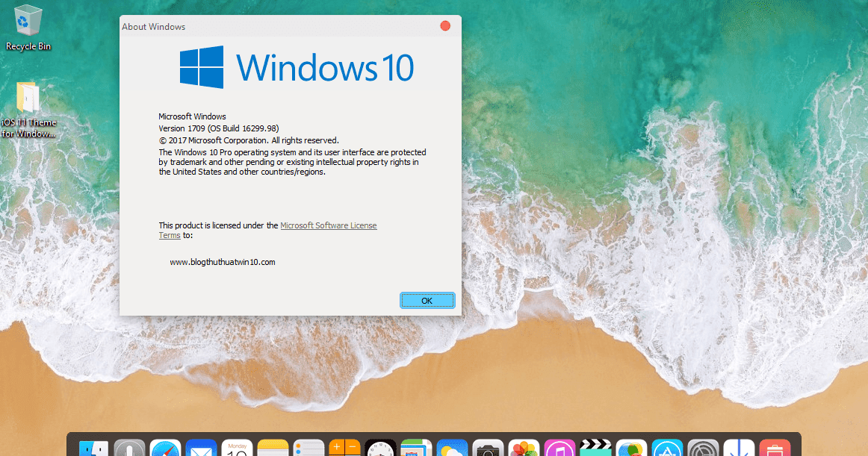
Task: Open the Weather app from the dock
Action: pyautogui.click(x=452, y=448)
